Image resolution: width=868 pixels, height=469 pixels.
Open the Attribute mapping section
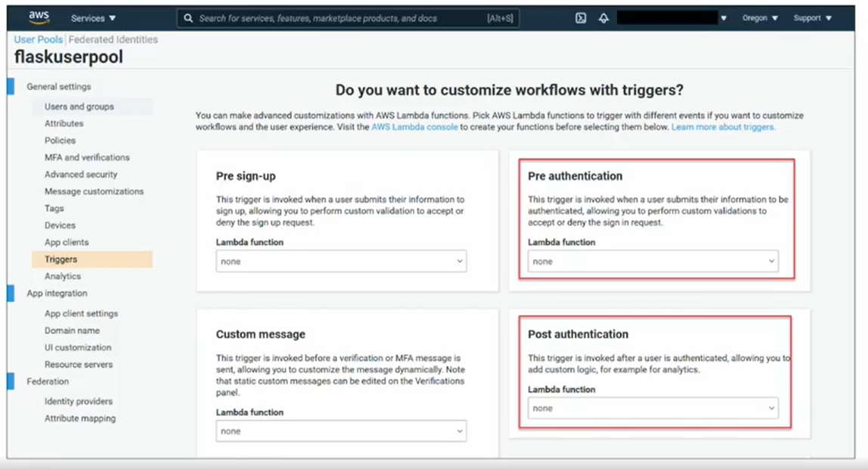(x=80, y=418)
